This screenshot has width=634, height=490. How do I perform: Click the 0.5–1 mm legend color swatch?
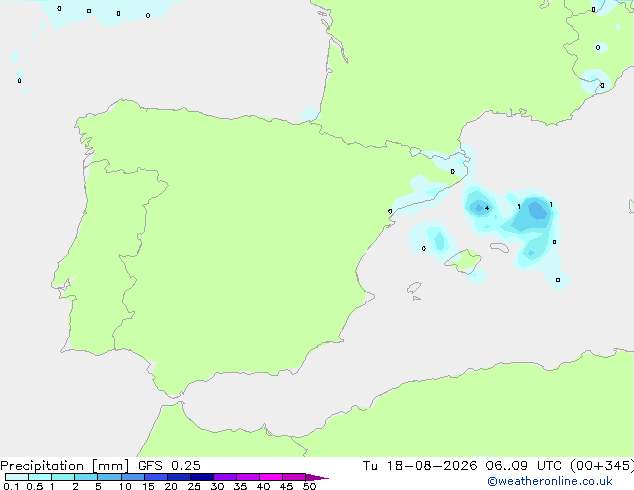point(40,477)
